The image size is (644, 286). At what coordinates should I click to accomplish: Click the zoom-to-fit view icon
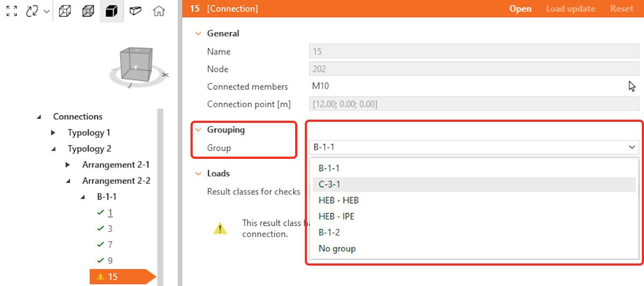click(12, 11)
